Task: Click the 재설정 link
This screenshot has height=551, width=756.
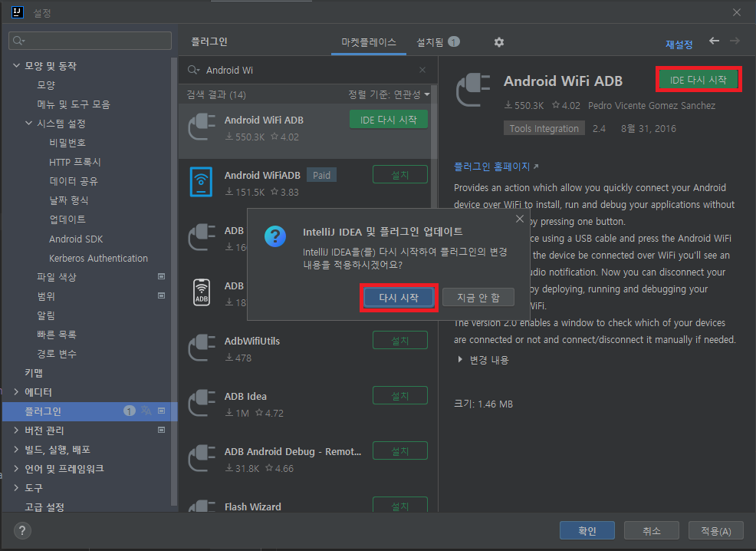Action: [x=679, y=45]
